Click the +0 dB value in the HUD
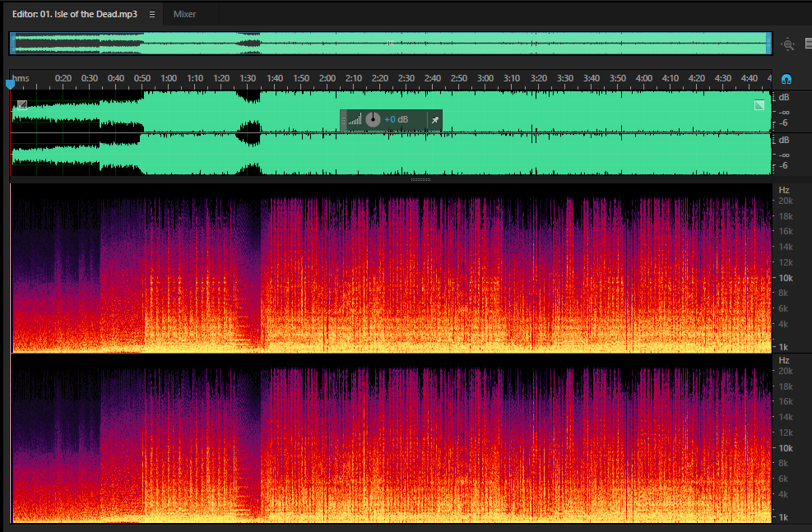The image size is (812, 532). pyautogui.click(x=397, y=119)
